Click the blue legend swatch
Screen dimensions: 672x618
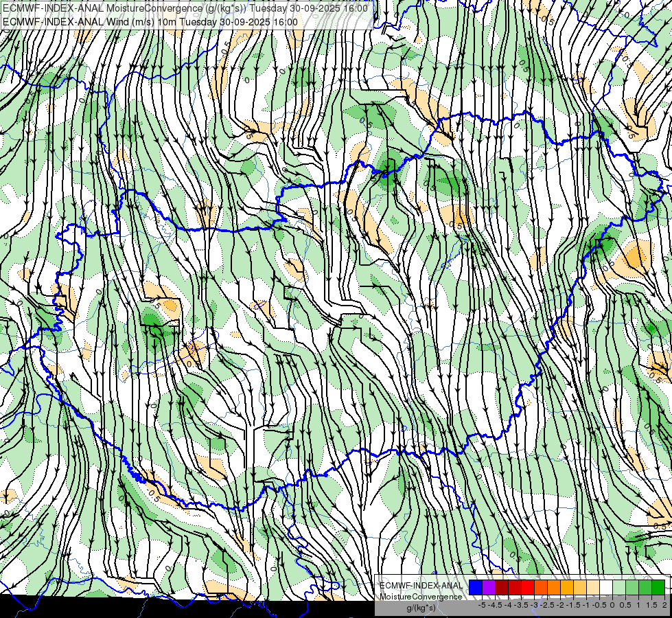click(476, 587)
